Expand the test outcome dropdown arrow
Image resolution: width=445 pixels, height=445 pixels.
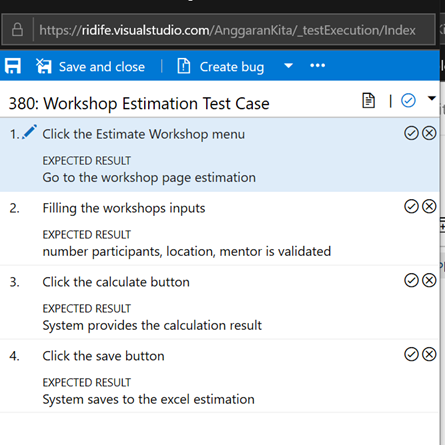coord(432,98)
